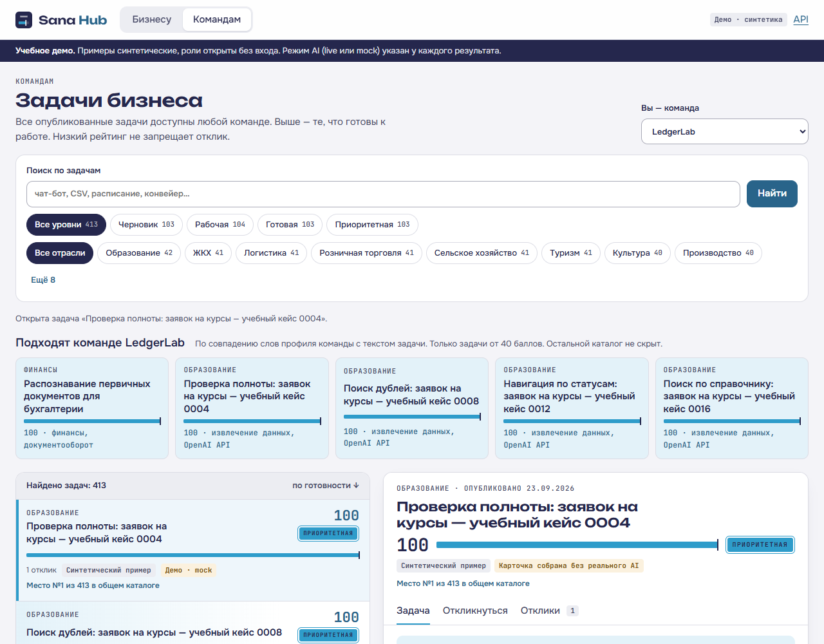Filter by Культура industry chip

(637, 253)
